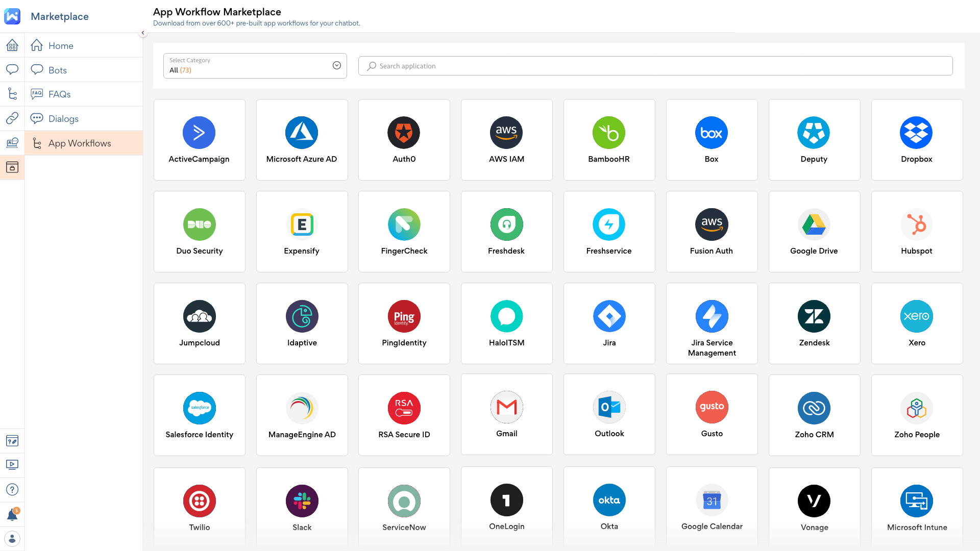Click the chain link icon in left rail
The image size is (980, 551).
12,118
